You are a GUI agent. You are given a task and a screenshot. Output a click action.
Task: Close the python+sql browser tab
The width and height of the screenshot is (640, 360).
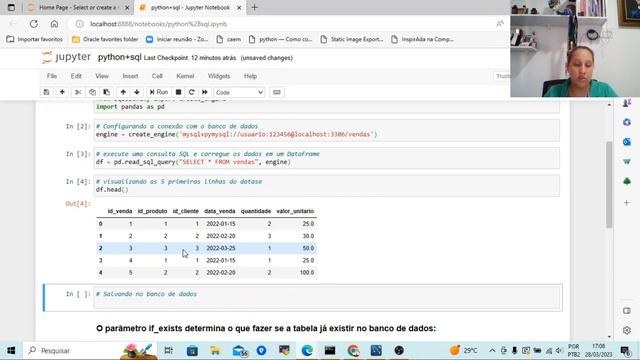point(239,7)
